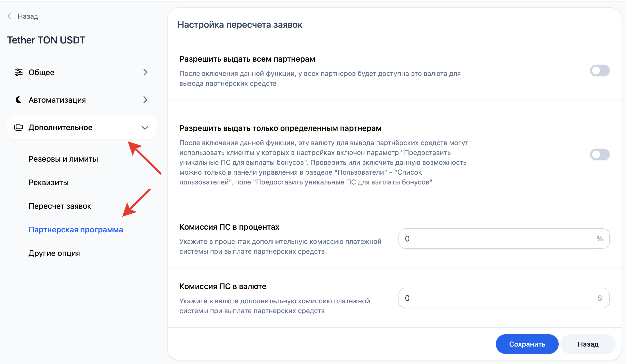
Task: Click the S currency suffix on commission field
Action: pos(600,298)
